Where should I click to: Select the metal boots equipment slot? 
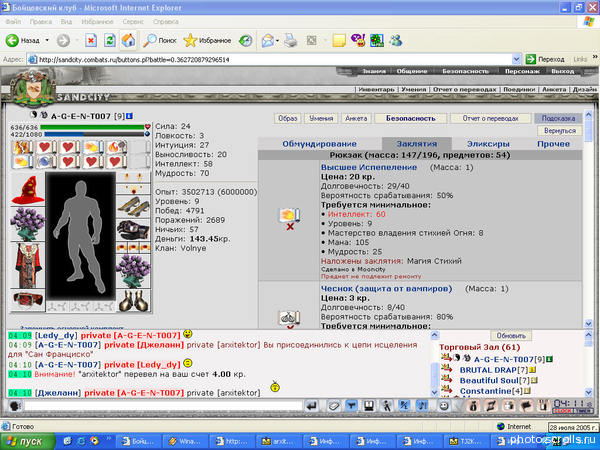133,300
